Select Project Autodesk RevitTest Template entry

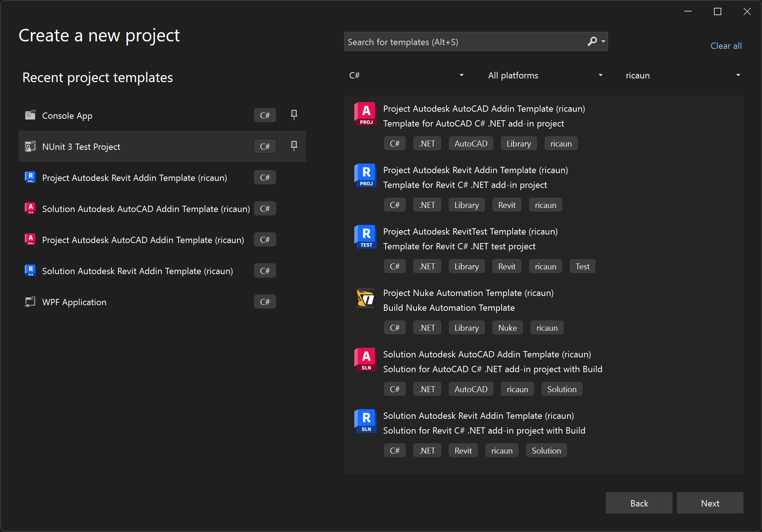pyautogui.click(x=470, y=232)
